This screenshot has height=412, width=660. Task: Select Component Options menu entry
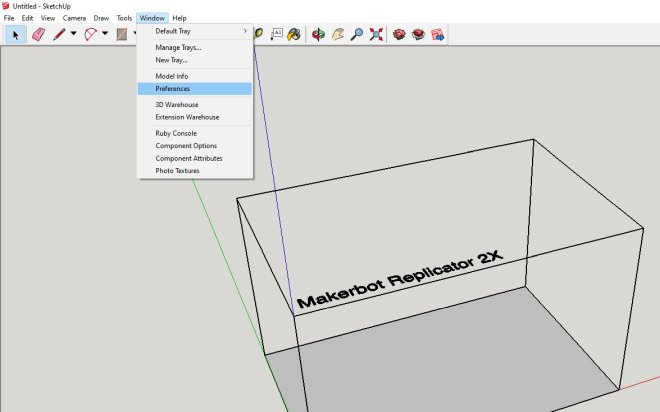coord(195,146)
